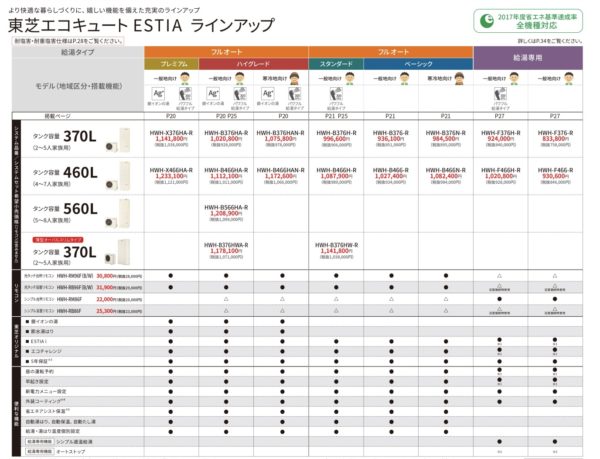The height and width of the screenshot is (459, 600).
Task: Click the パワフル給湯 icon in the HWH-B376HA-R column
Action: click(240, 94)
